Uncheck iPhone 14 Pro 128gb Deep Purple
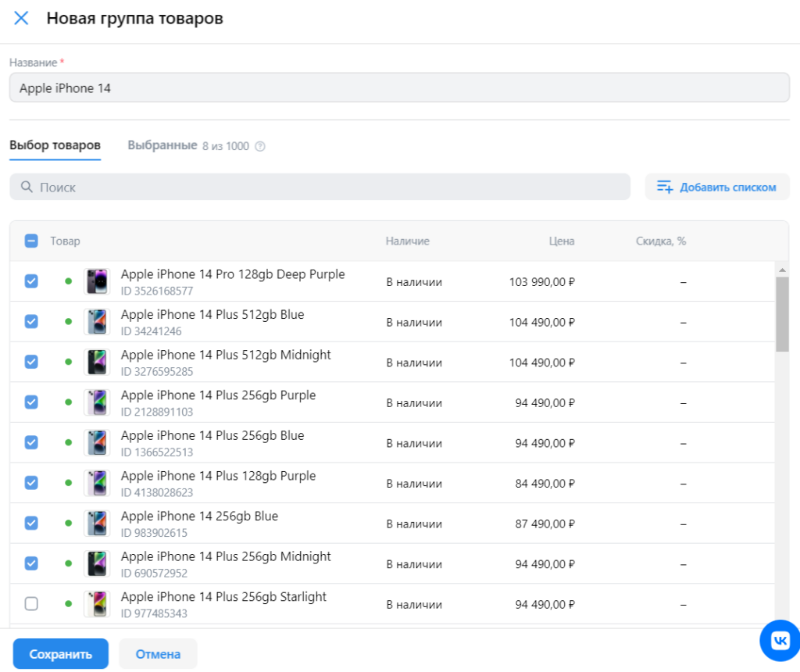Screen dimensions: 800x672 [x=31, y=281]
